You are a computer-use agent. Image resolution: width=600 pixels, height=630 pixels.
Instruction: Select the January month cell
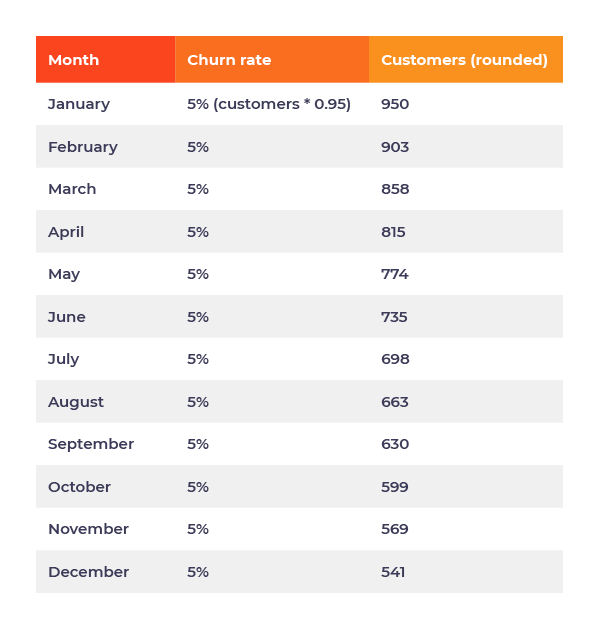pos(79,104)
